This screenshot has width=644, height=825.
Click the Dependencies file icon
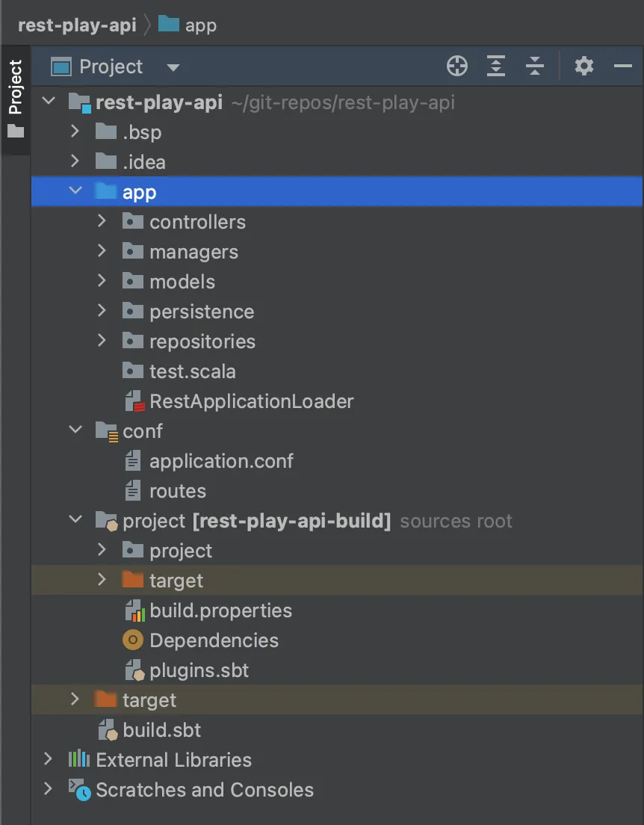click(x=133, y=640)
